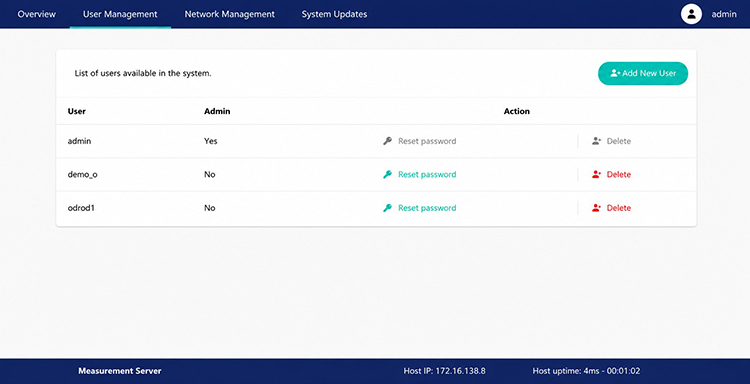The height and width of the screenshot is (384, 750).
Task: Select the demo_o username cell
Action: coord(82,175)
